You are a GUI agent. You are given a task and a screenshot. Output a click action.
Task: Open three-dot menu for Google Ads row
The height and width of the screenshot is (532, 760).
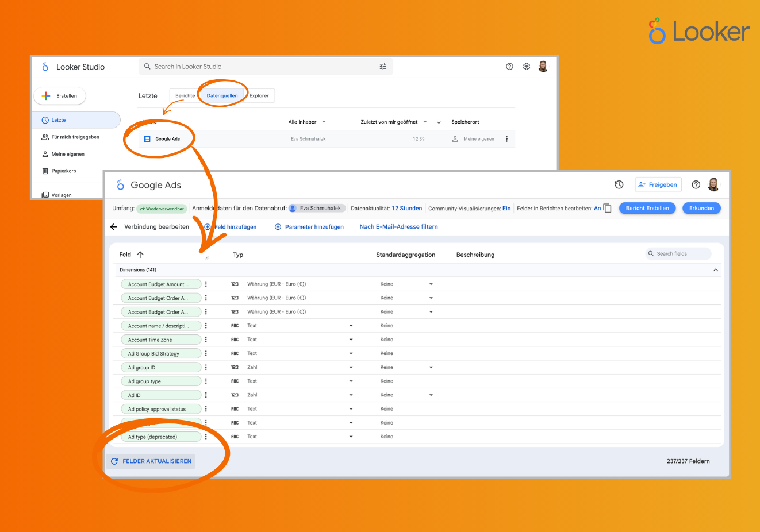click(x=506, y=139)
